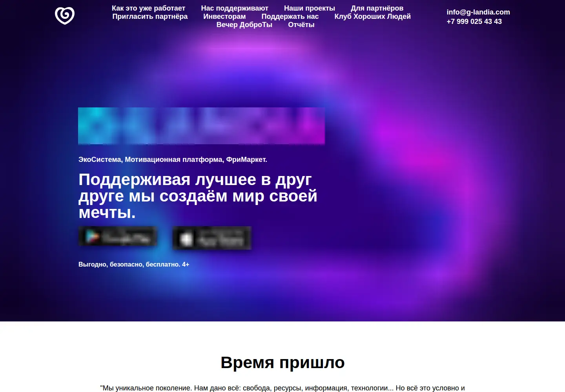565x392 pixels.
Task: Open the App Store download badge
Action: [212, 238]
